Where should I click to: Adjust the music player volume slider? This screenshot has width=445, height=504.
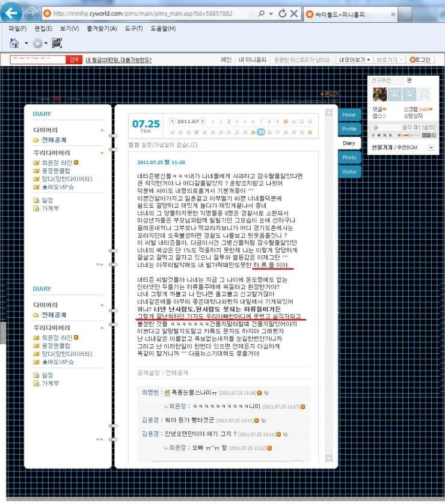coord(411,136)
